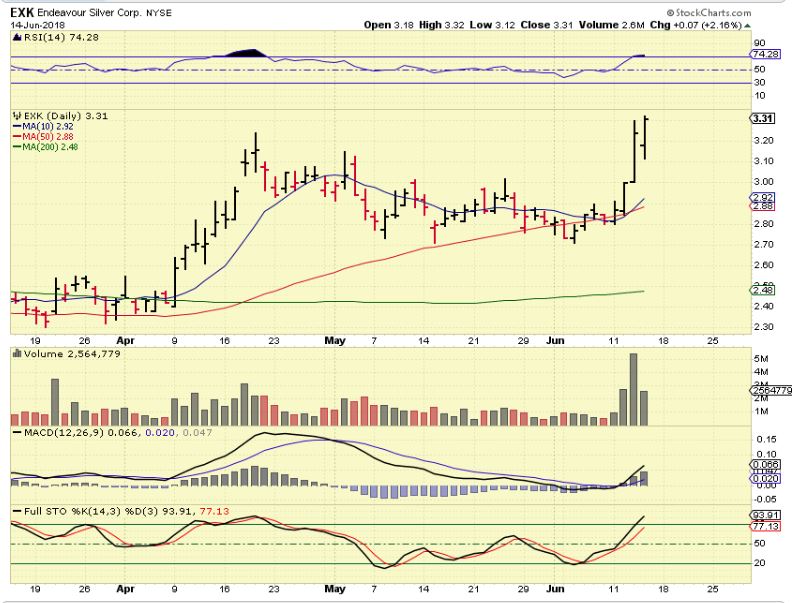Click the 30 RSI axis label
Image resolution: width=802 pixels, height=603 pixels.
tap(760, 83)
